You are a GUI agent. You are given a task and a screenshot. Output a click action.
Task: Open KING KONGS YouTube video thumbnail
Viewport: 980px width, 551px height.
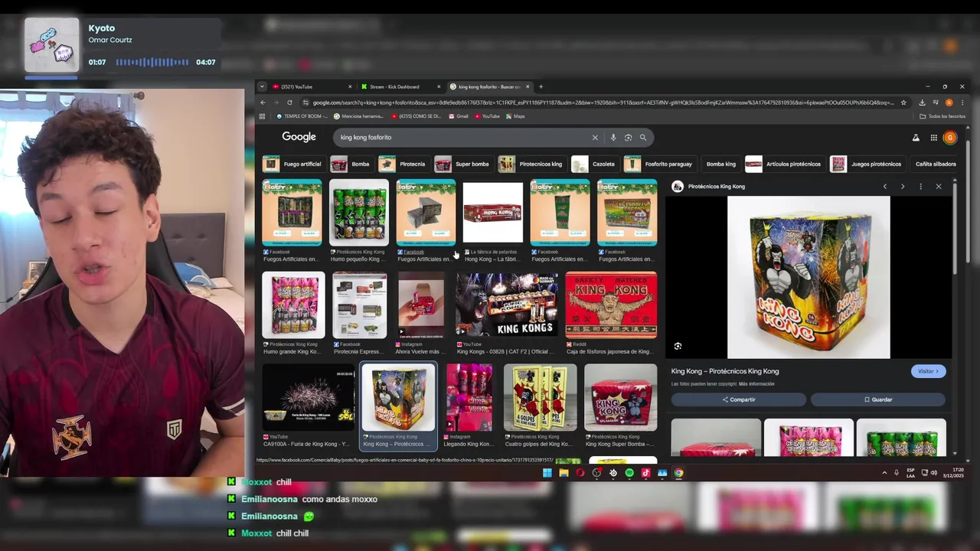pyautogui.click(x=506, y=305)
